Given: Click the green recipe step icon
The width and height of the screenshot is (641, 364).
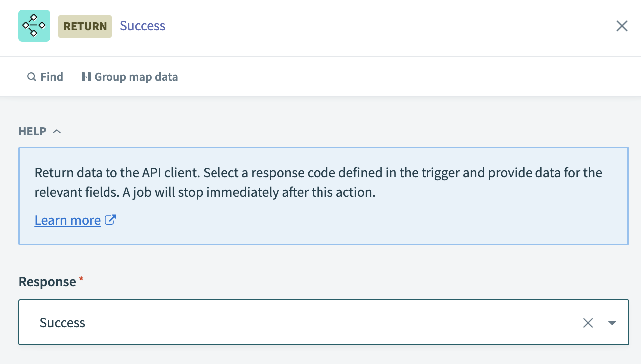Looking at the screenshot, I should [34, 25].
